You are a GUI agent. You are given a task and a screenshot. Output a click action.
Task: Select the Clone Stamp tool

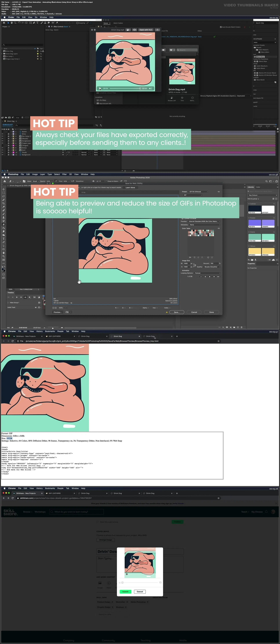[x=3, y=218]
